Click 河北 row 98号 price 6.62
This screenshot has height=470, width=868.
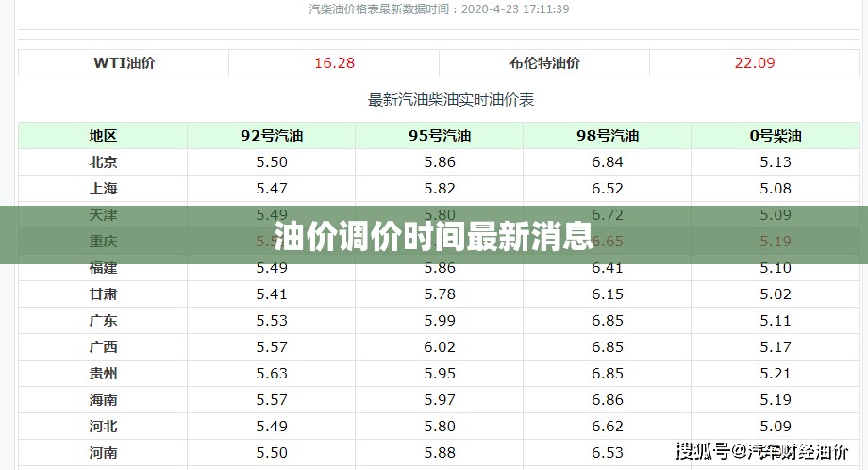click(x=608, y=427)
